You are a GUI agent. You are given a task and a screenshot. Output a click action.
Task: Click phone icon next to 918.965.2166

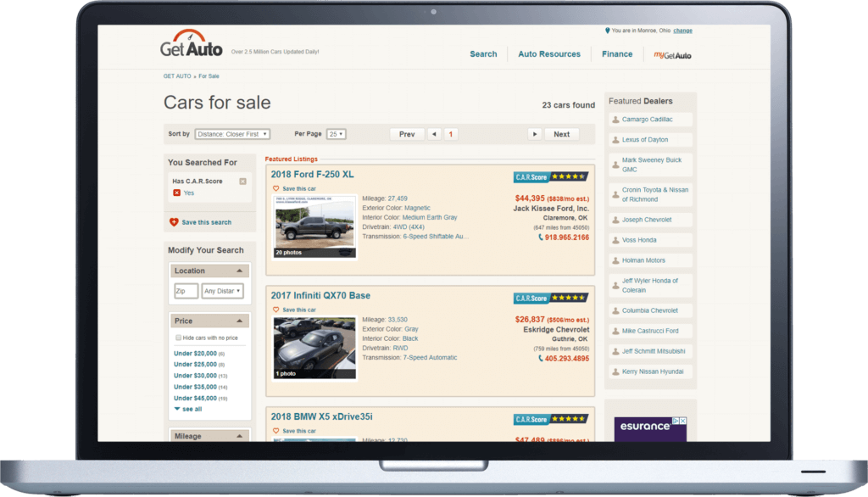[541, 237]
